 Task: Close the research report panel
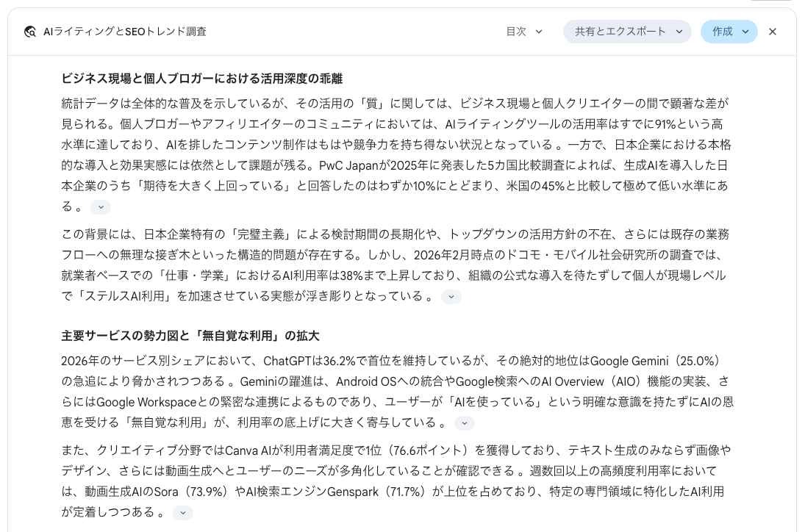(772, 32)
